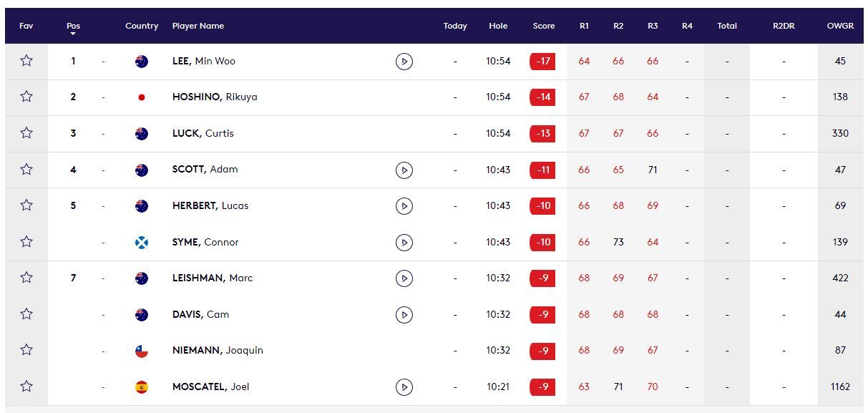
Task: Play video highlights for Min Woo Lee
Action: [404, 62]
